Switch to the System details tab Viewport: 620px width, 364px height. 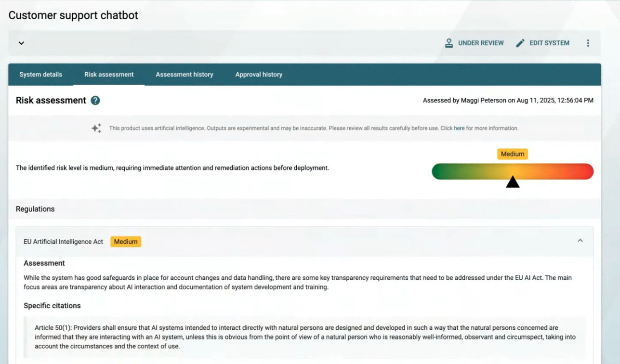[41, 75]
